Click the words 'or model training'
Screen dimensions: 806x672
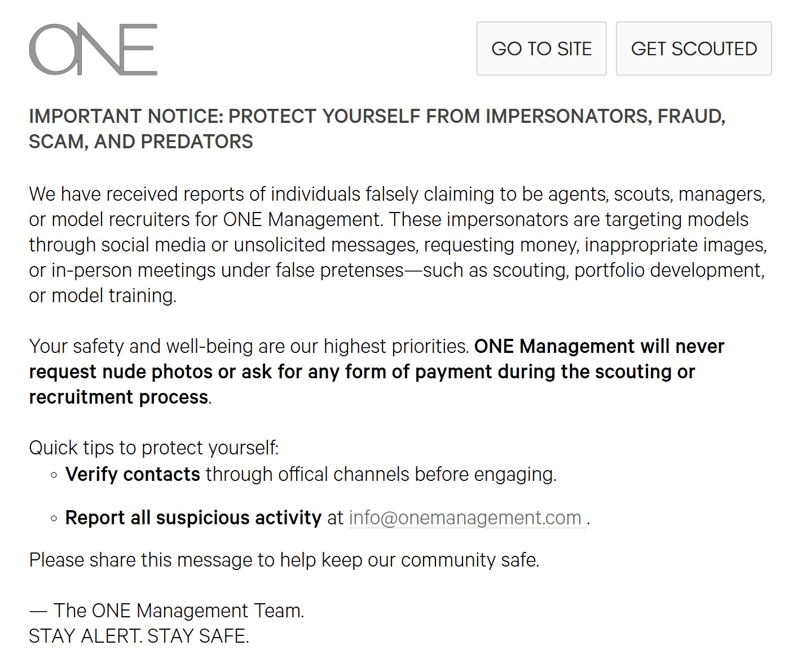click(103, 295)
